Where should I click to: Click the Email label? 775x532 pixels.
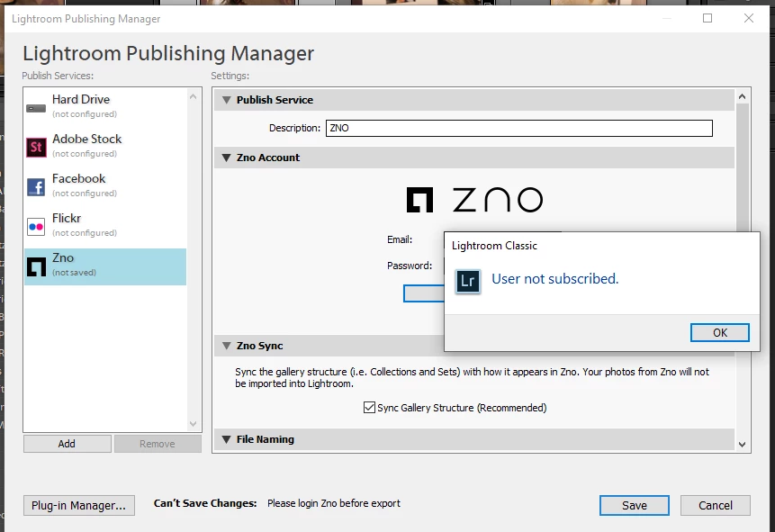tap(400, 239)
